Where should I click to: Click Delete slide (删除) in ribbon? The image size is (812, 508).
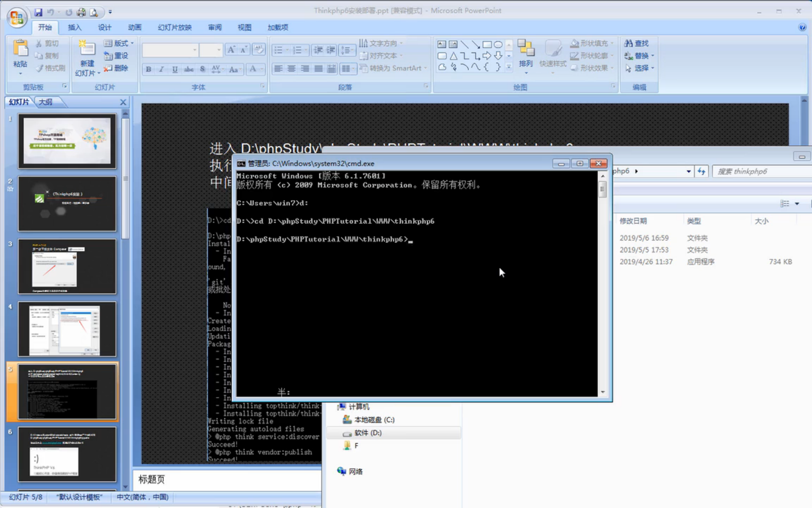(116, 68)
